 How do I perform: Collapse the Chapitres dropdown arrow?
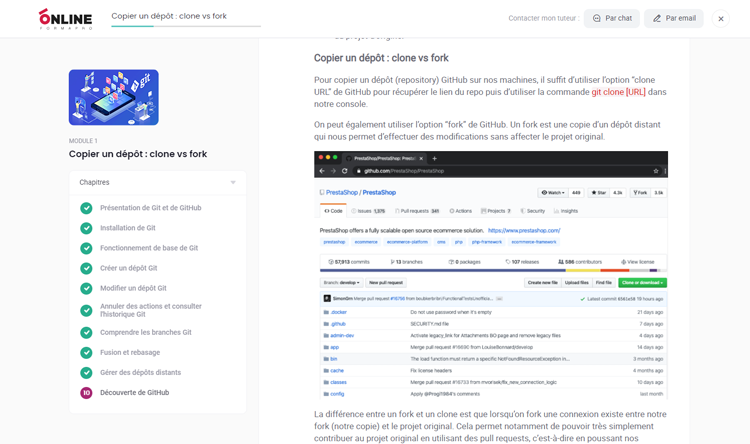click(x=233, y=182)
